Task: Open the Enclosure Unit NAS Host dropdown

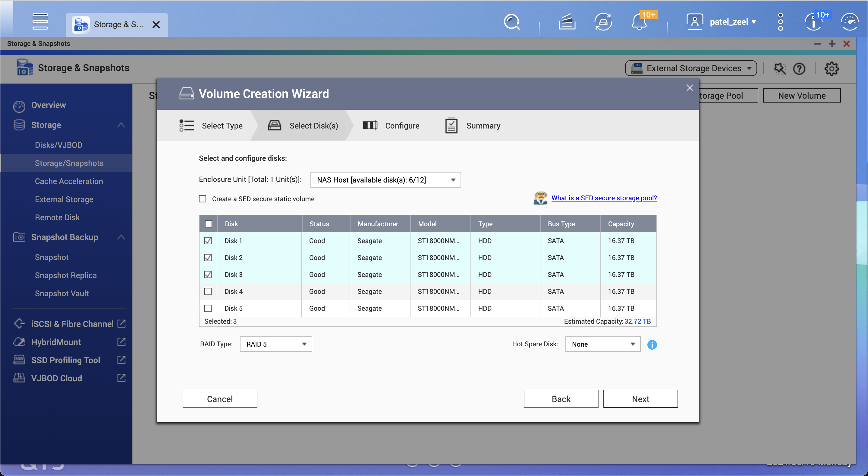Action: [385, 180]
